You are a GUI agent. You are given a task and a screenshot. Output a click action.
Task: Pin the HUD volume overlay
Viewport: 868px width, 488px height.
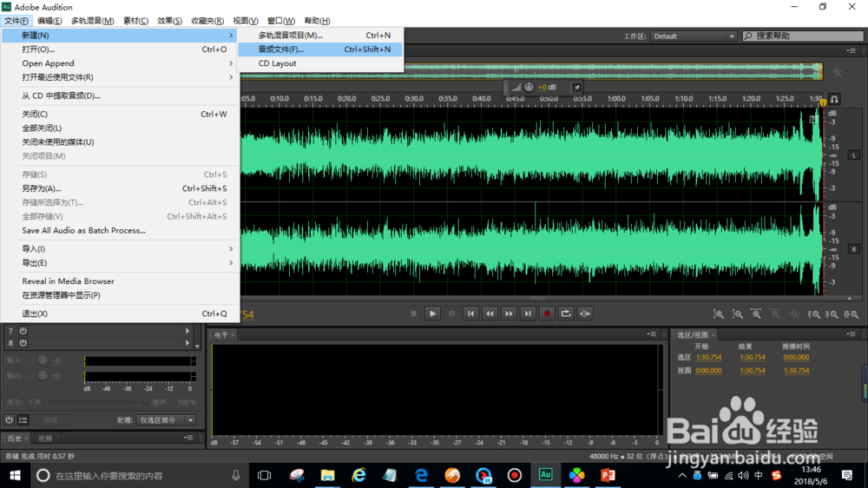576,87
